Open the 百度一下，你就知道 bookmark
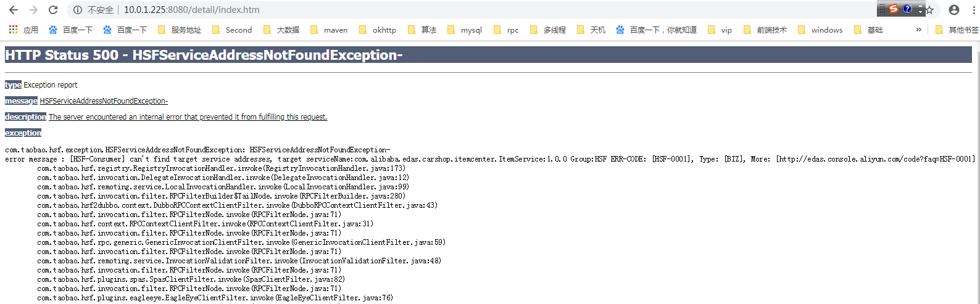 [x=657, y=30]
